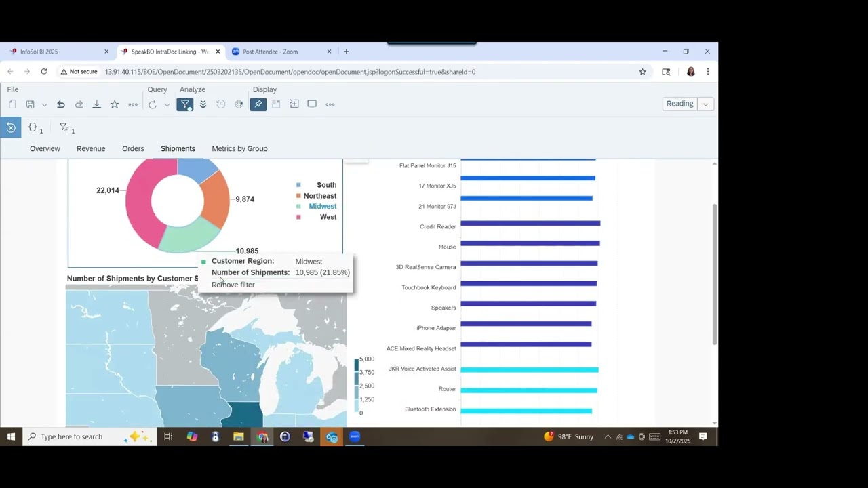The width and height of the screenshot is (868, 488).
Task: Open the save options dropdown arrow
Action: point(44,105)
